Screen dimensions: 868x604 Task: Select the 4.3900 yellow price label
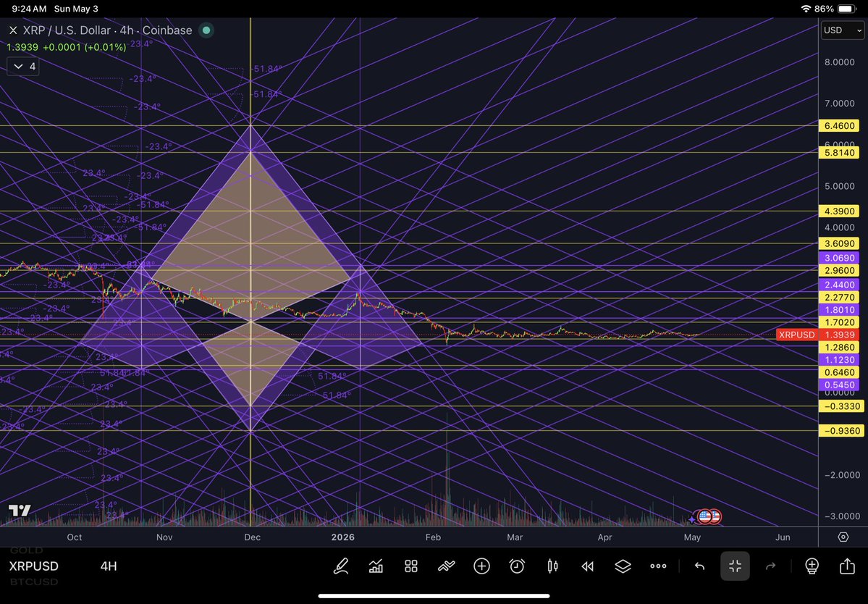coord(839,211)
